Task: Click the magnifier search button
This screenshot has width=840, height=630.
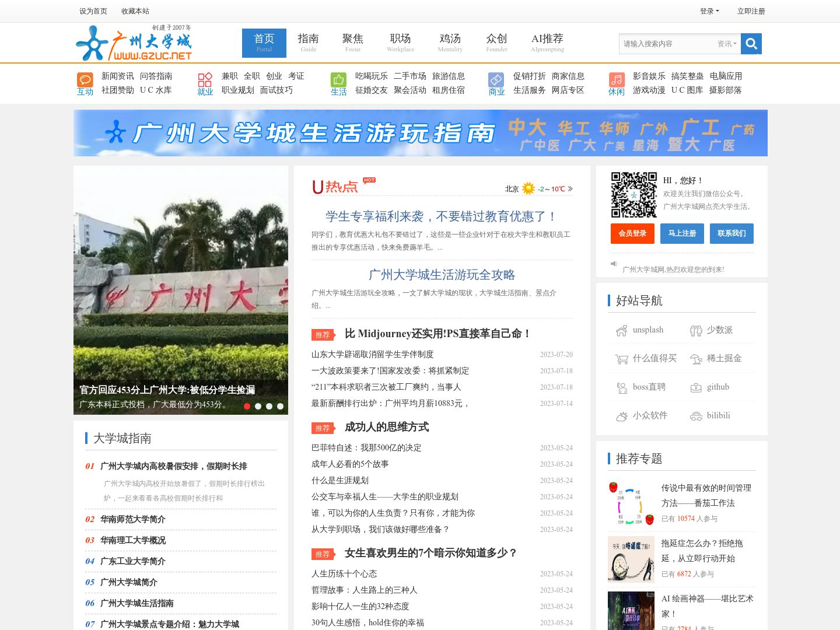Action: pos(751,44)
